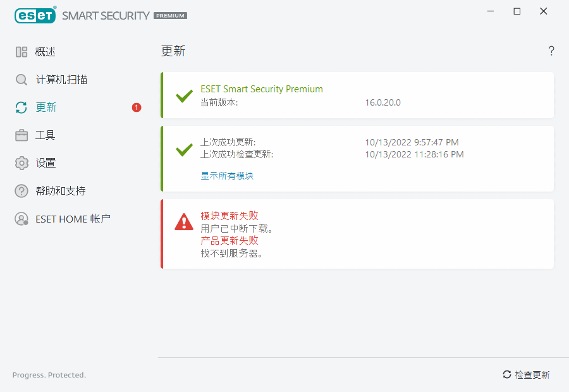The width and height of the screenshot is (569, 392).
Task: Open the 工具 section
Action: (46, 135)
